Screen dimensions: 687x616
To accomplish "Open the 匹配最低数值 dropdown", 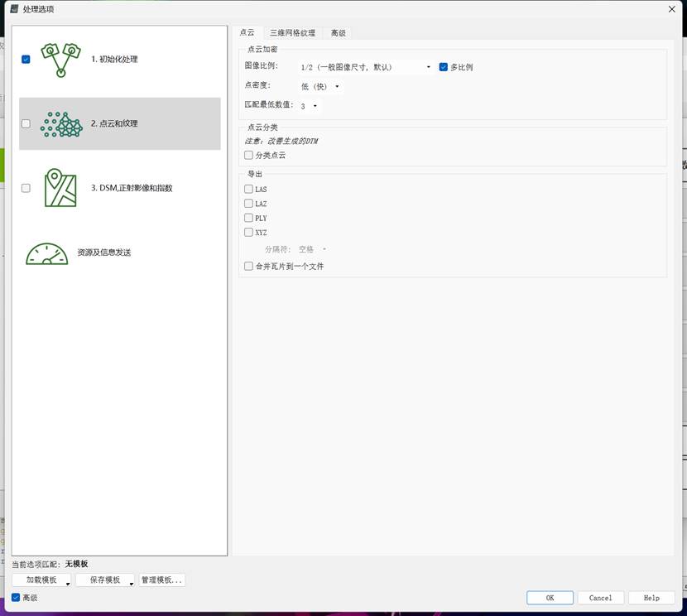I will pos(310,106).
